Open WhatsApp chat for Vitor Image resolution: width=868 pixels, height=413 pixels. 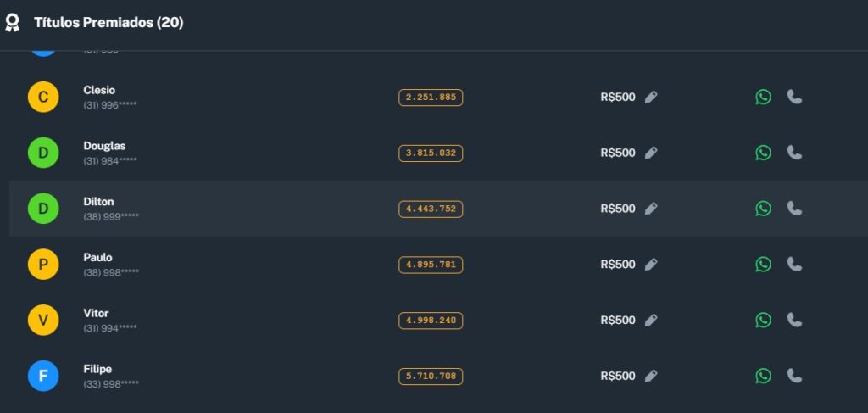(x=763, y=321)
